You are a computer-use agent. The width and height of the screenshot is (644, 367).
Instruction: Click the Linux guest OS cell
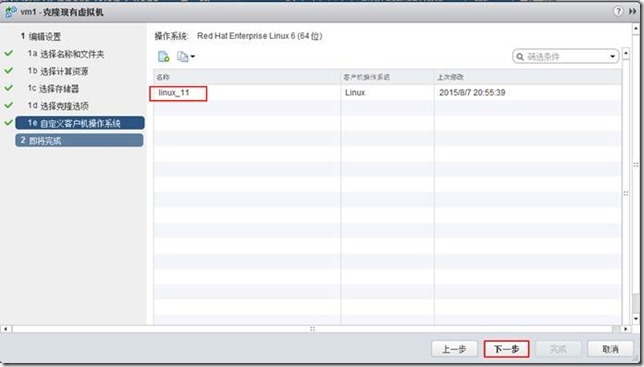pyautogui.click(x=355, y=93)
